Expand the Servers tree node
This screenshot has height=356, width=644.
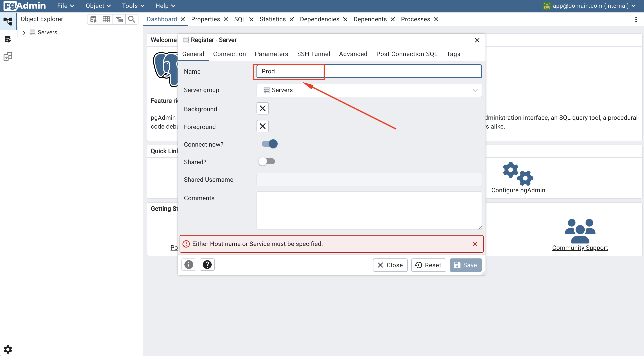(24, 33)
